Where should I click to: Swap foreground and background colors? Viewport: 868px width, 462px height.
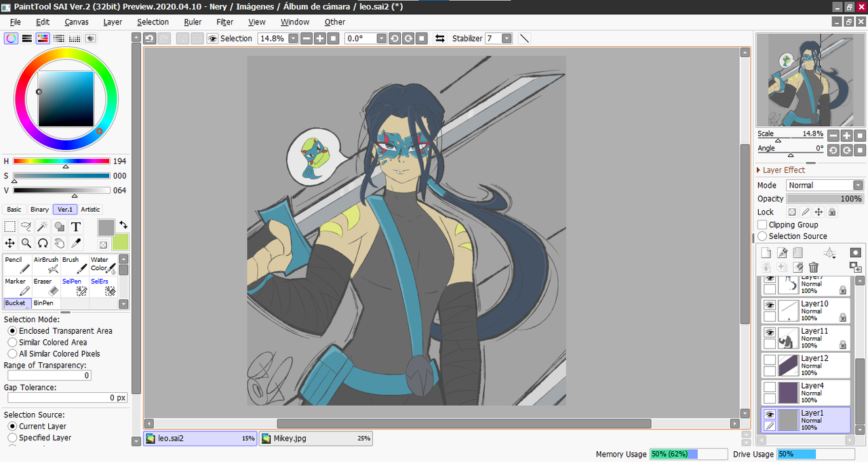coord(123,225)
